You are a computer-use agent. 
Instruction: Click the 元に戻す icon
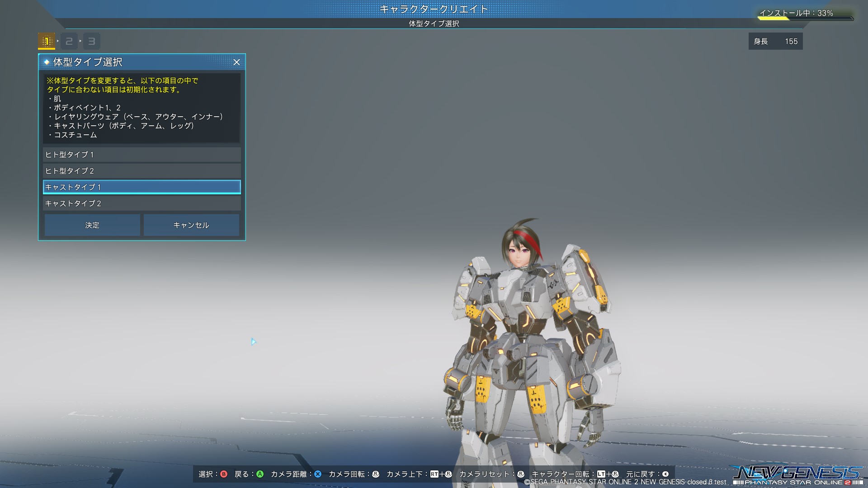point(665,474)
